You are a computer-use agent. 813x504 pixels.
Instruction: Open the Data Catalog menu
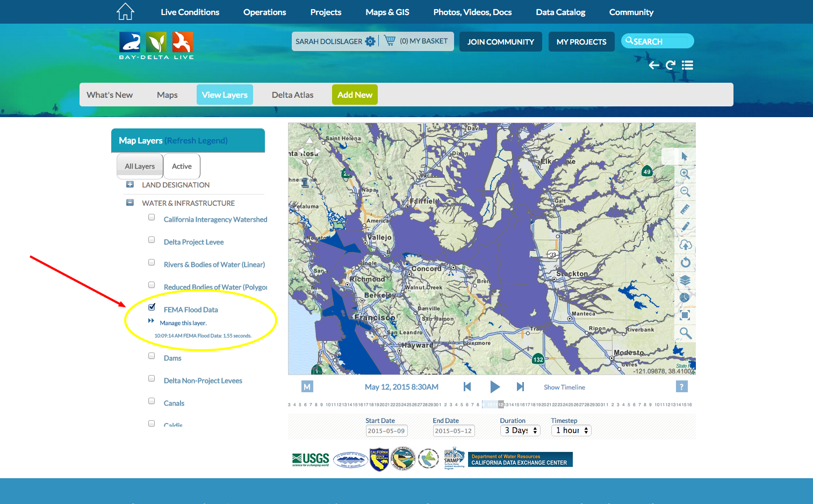pyautogui.click(x=560, y=12)
